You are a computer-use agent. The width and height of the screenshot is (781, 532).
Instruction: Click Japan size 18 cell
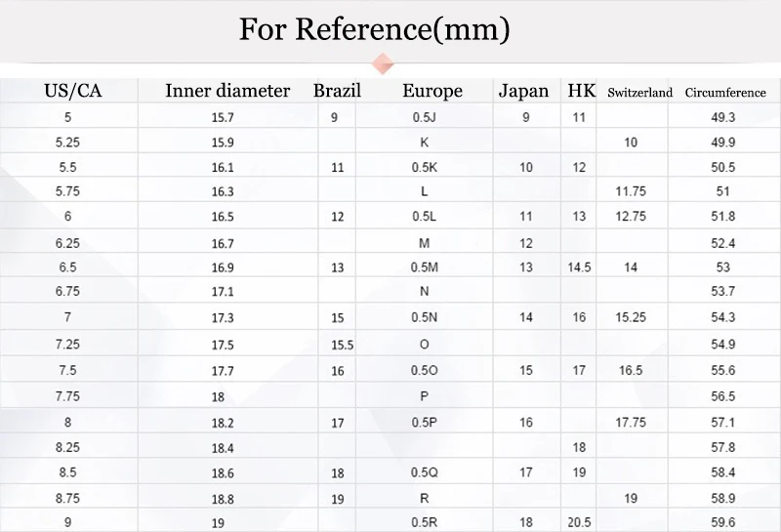click(526, 522)
